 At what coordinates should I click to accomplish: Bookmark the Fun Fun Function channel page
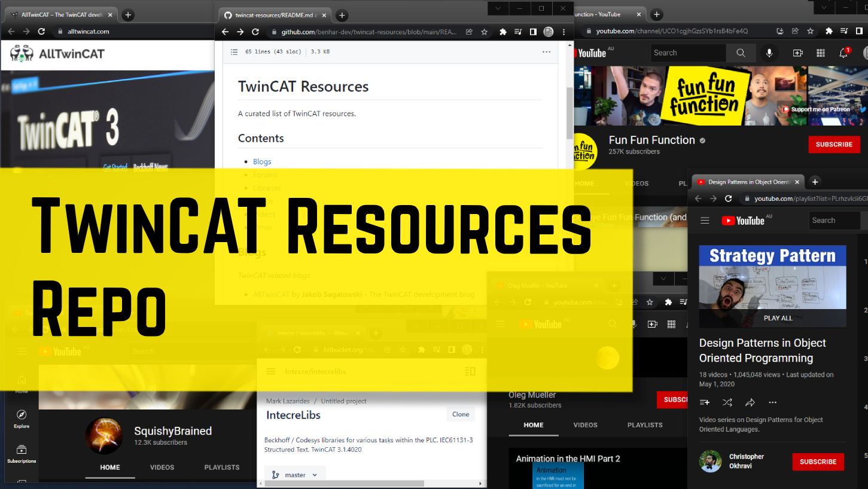810,31
